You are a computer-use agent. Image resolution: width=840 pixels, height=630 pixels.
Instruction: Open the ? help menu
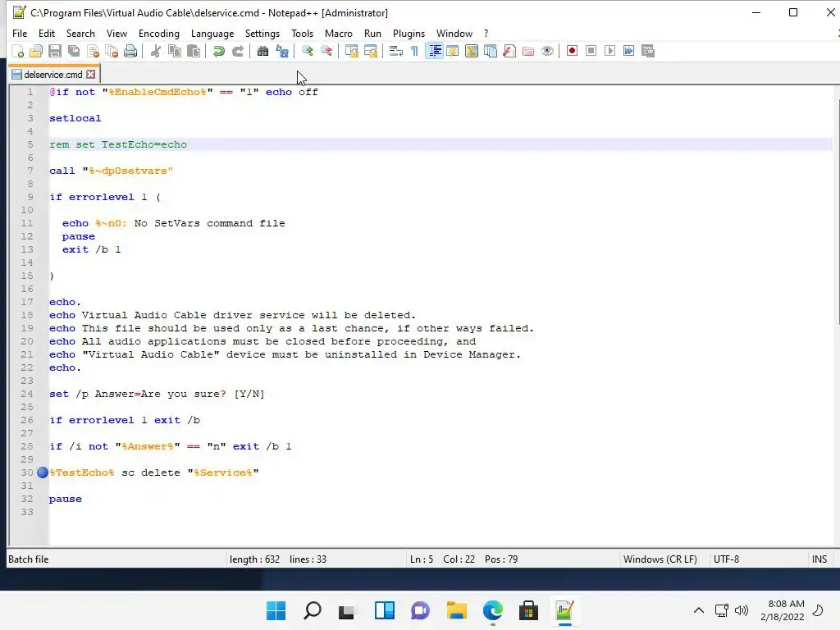tap(486, 33)
